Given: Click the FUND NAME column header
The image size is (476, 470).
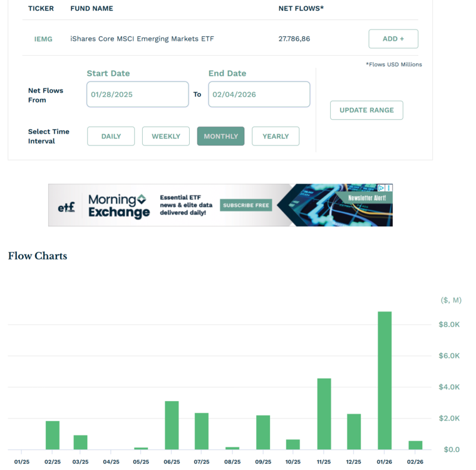Looking at the screenshot, I should pos(91,9).
